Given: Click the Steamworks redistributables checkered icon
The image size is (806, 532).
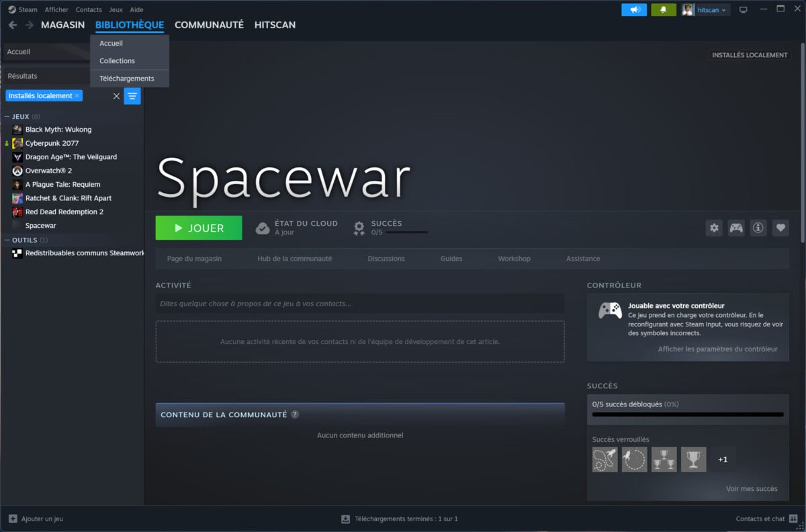Looking at the screenshot, I should coord(17,253).
